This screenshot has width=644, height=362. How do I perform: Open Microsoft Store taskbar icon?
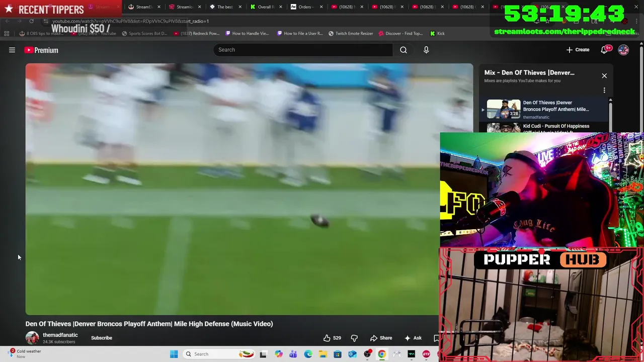point(338,354)
